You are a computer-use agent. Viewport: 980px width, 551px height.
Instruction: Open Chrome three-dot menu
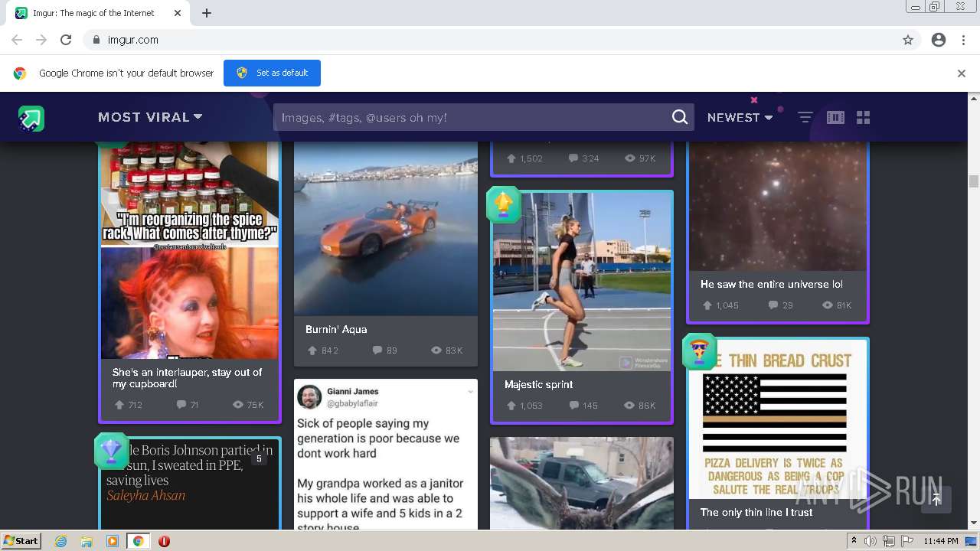(x=963, y=40)
